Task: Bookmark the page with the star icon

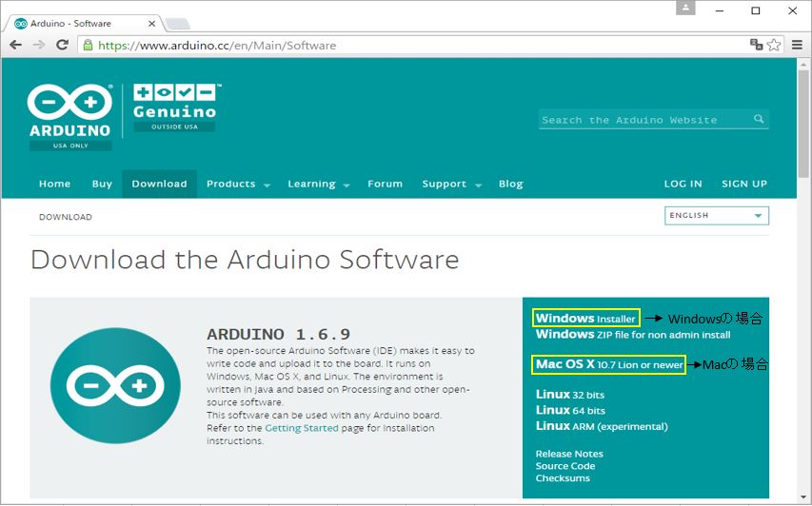Action: tap(774, 45)
